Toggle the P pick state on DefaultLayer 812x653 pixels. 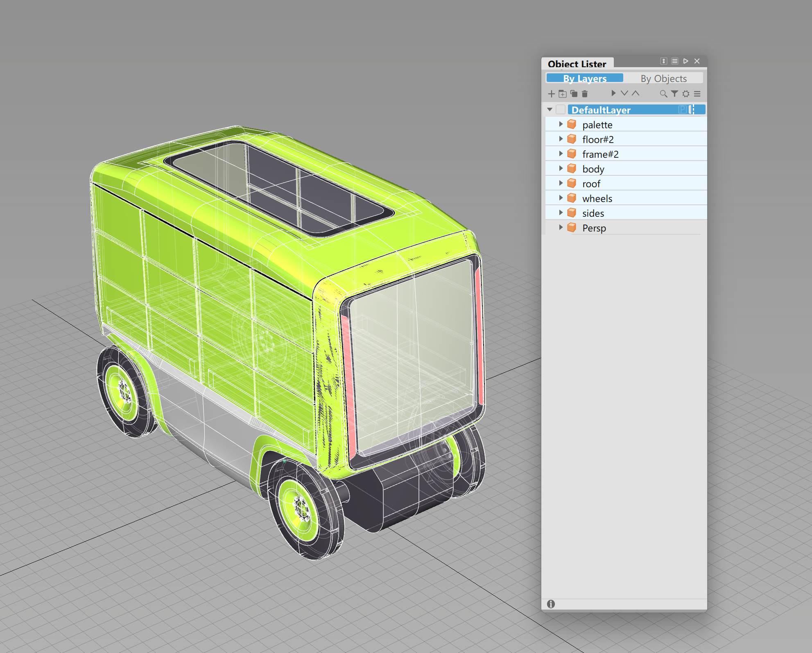click(682, 109)
